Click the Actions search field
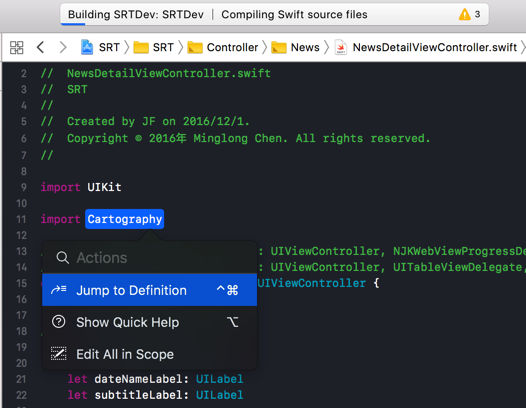The image size is (526, 408). click(149, 258)
